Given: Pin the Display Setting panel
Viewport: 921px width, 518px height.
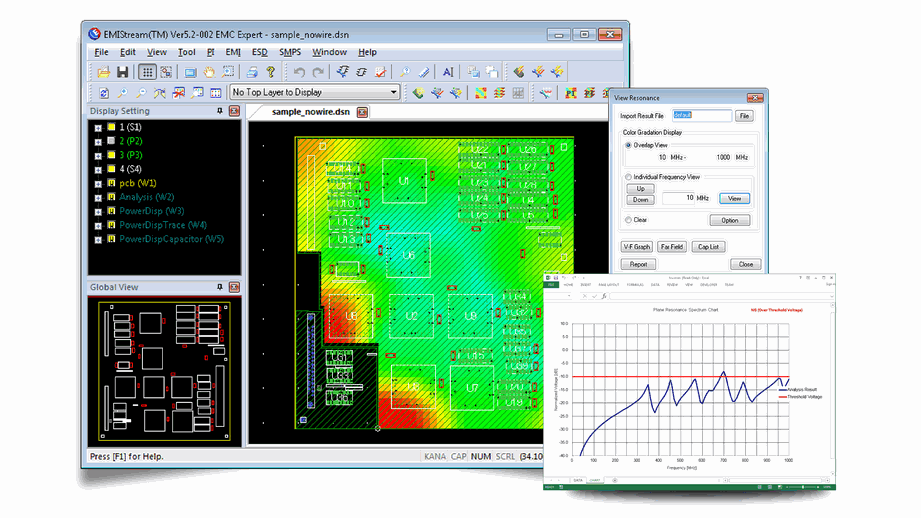Looking at the screenshot, I should [220, 111].
